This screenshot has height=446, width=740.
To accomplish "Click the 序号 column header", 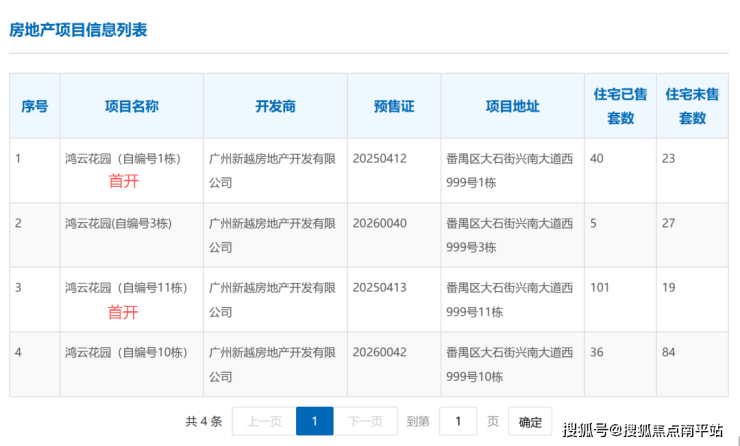I will pyautogui.click(x=35, y=106).
